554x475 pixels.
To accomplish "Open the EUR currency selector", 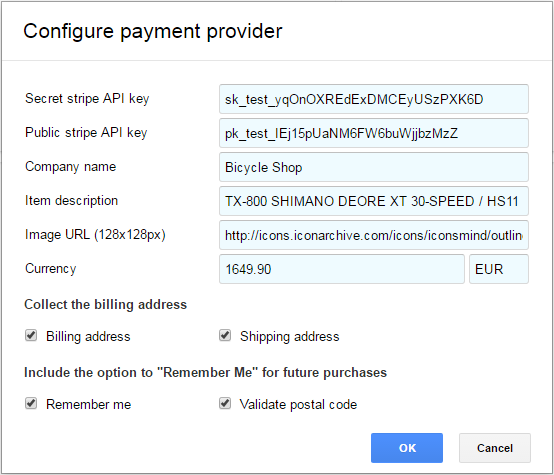I will (x=499, y=269).
